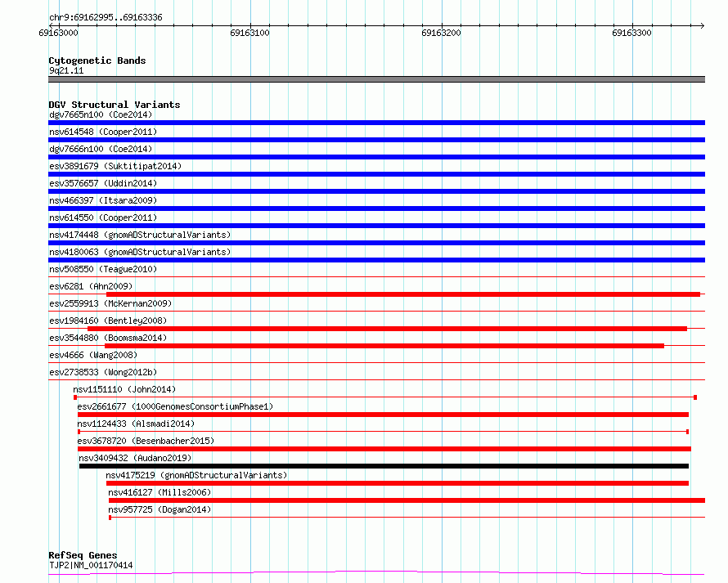Viewport: 728px width, 583px height.
Task: Open variant nsv614550 (Cooper2011)
Action: coord(103,218)
